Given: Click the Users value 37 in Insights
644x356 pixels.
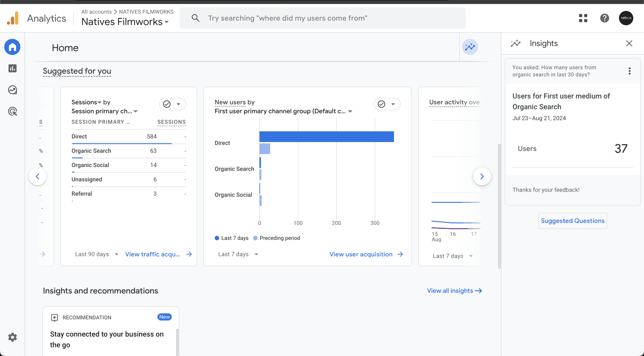Looking at the screenshot, I should [x=621, y=149].
